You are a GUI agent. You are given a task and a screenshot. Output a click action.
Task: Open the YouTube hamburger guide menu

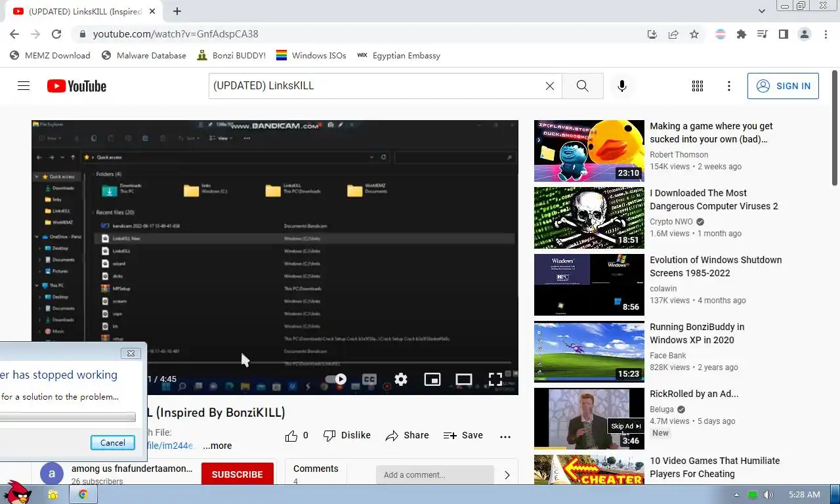pos(24,86)
